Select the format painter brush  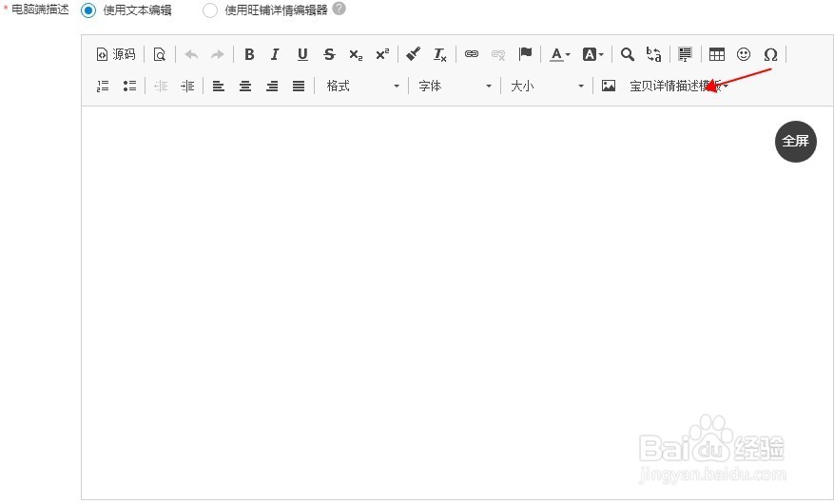(x=414, y=54)
